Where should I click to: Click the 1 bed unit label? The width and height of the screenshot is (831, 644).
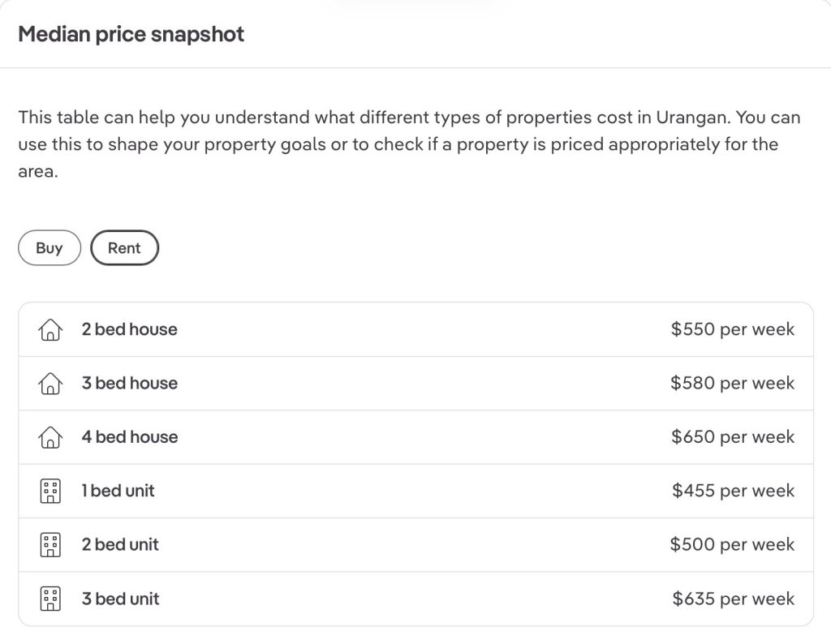point(118,491)
